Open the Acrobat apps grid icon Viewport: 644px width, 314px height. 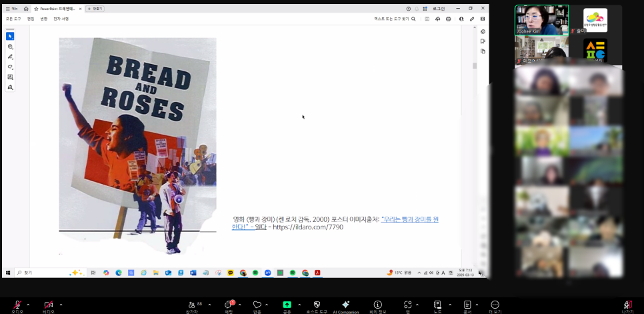[x=425, y=9]
